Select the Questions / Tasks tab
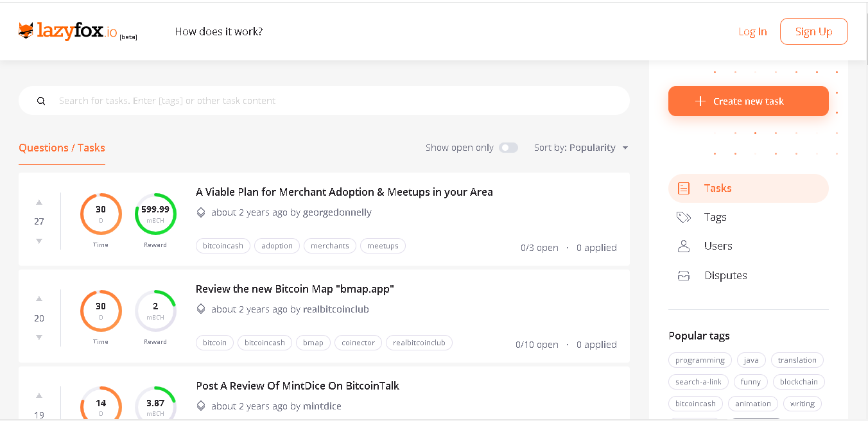Screen dimensions: 868x421 [x=62, y=148]
